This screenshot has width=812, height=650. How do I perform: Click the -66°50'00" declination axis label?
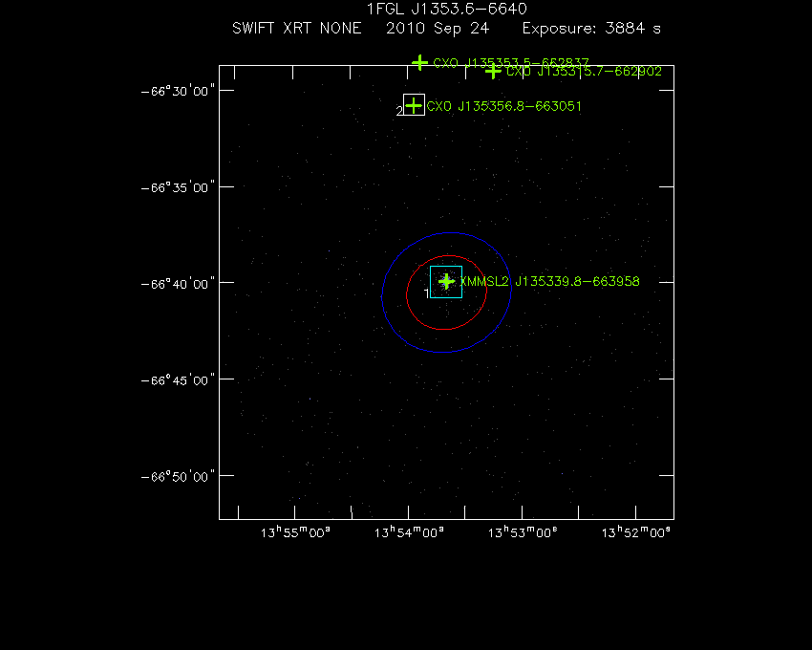(x=178, y=476)
